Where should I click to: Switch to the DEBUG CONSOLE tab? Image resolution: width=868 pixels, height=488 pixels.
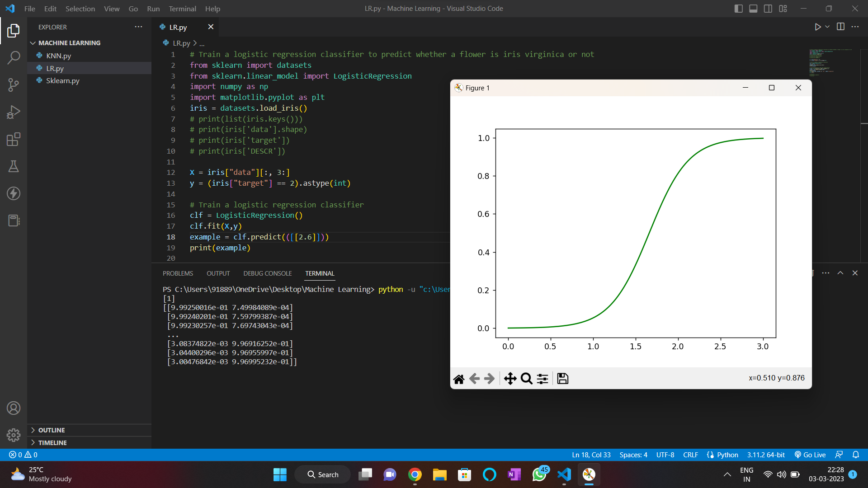[x=267, y=273]
